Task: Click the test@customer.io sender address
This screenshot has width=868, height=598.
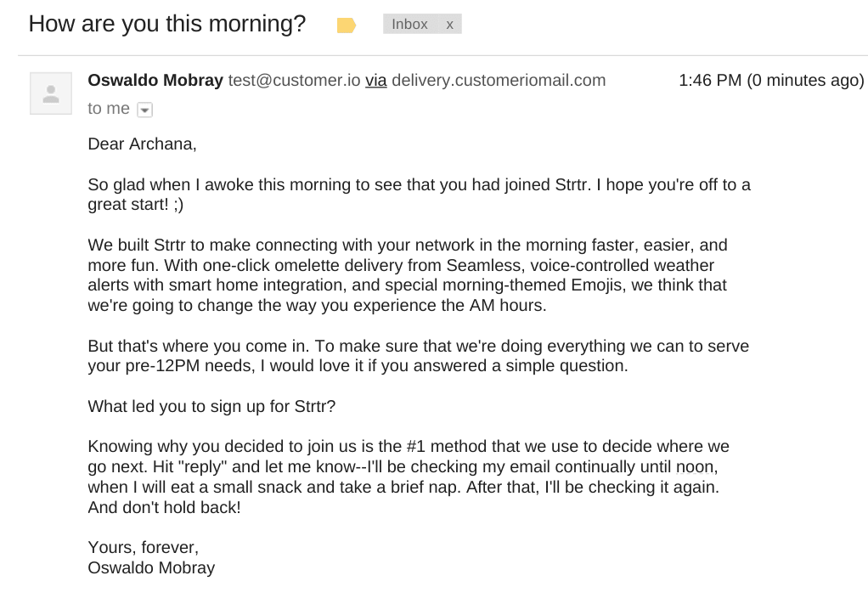Action: click(x=294, y=81)
